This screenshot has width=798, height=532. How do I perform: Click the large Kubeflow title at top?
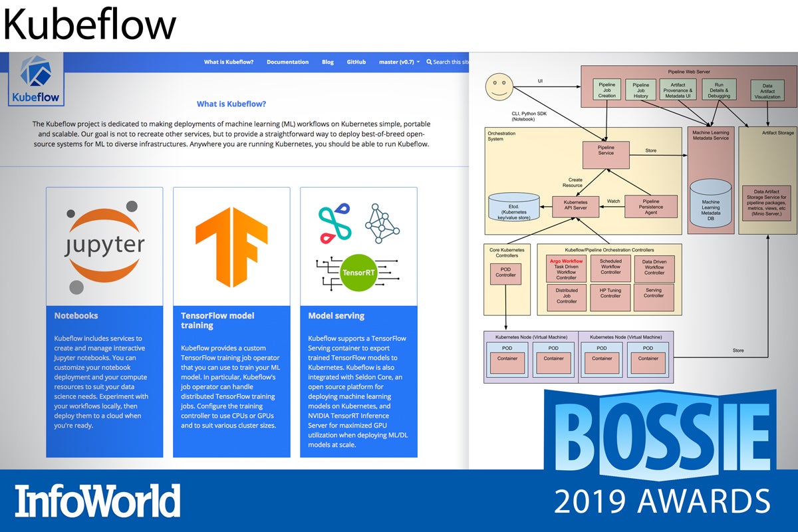(90, 25)
